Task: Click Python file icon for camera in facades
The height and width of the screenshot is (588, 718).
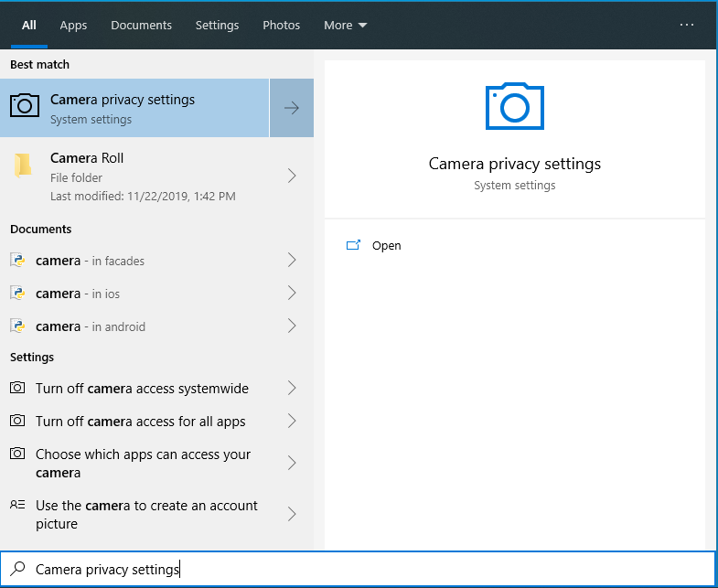Action: pos(17,260)
